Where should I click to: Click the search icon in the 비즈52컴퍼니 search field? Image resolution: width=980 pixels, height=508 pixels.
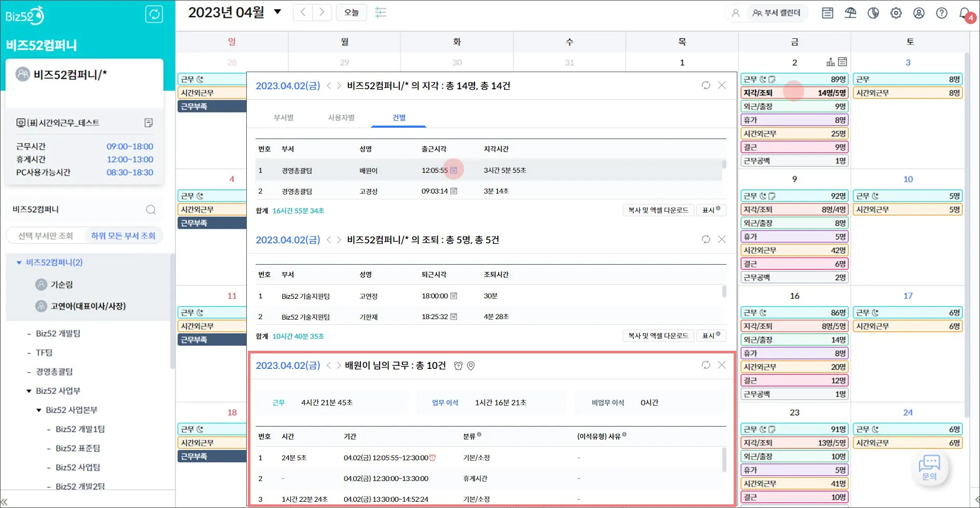tap(151, 210)
